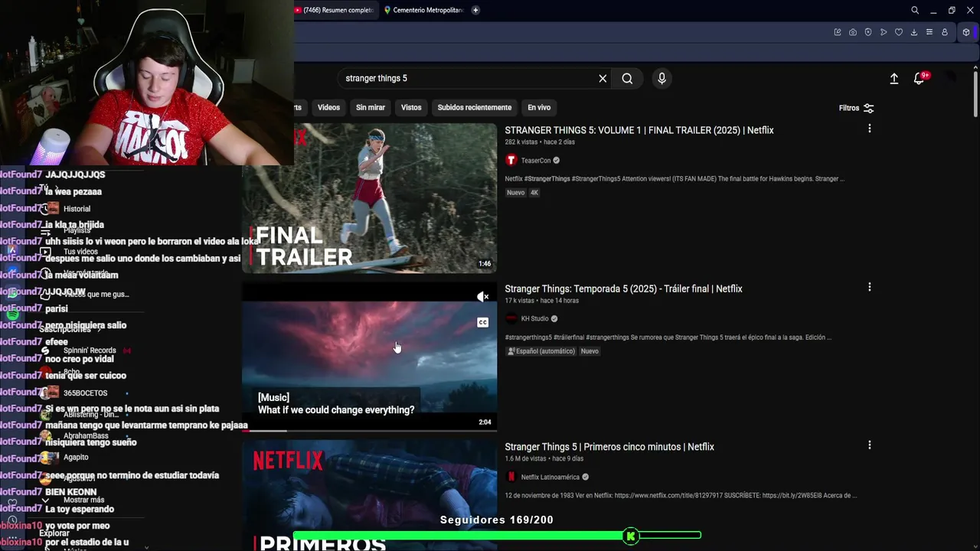Viewport: 980px width, 551px height.
Task: Click the '1:46' duration badge
Action: [x=485, y=264]
